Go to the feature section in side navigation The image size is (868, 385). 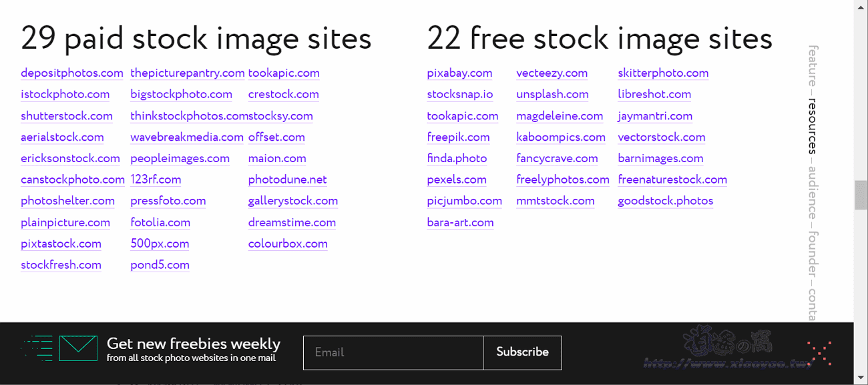coord(813,65)
